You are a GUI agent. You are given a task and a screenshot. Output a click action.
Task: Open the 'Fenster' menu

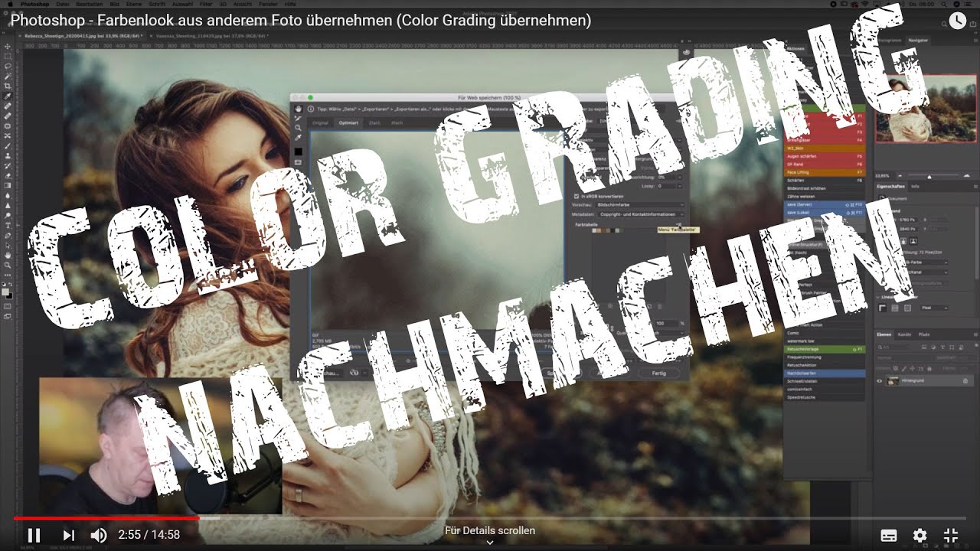(x=268, y=4)
